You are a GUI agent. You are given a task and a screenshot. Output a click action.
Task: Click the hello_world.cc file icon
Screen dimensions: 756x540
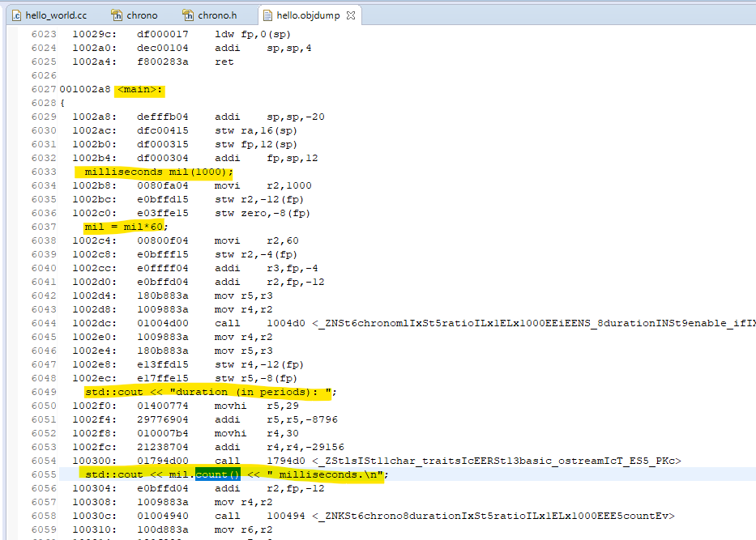16,15
